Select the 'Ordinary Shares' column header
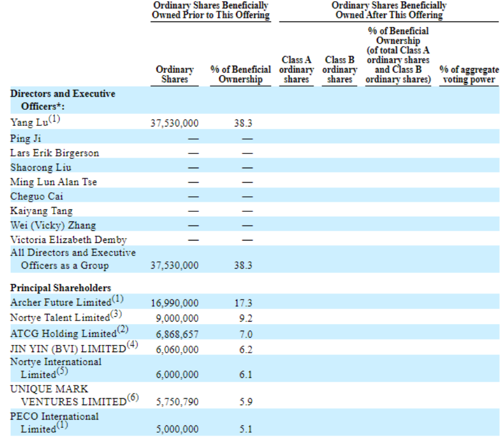The width and height of the screenshot is (504, 441). click(174, 75)
